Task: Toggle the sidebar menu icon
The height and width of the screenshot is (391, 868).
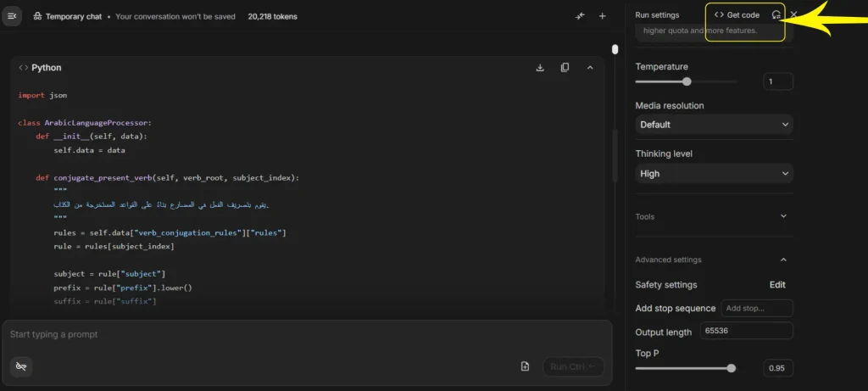Action: [12, 16]
